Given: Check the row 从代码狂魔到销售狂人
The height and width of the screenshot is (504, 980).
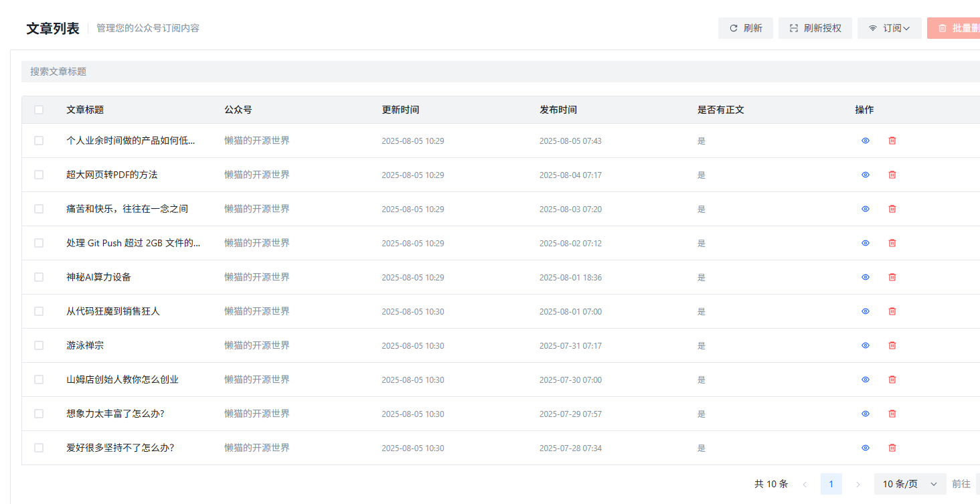Looking at the screenshot, I should 39,311.
